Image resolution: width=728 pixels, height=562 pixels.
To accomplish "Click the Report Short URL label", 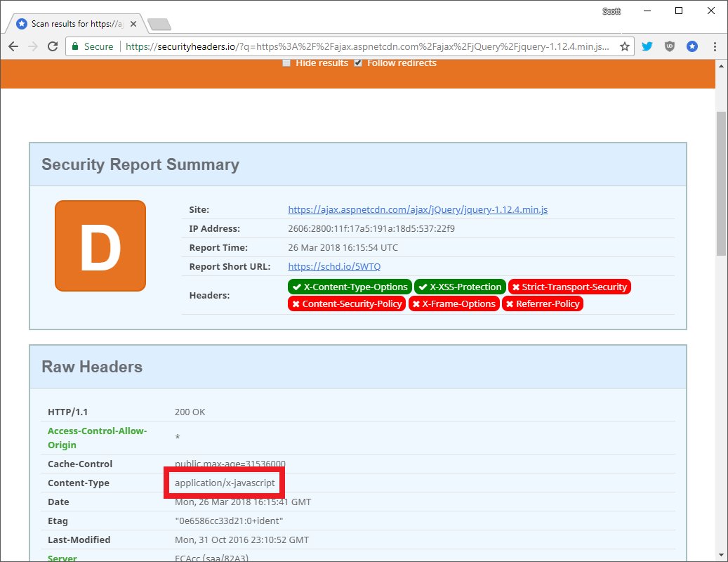I will (x=230, y=267).
